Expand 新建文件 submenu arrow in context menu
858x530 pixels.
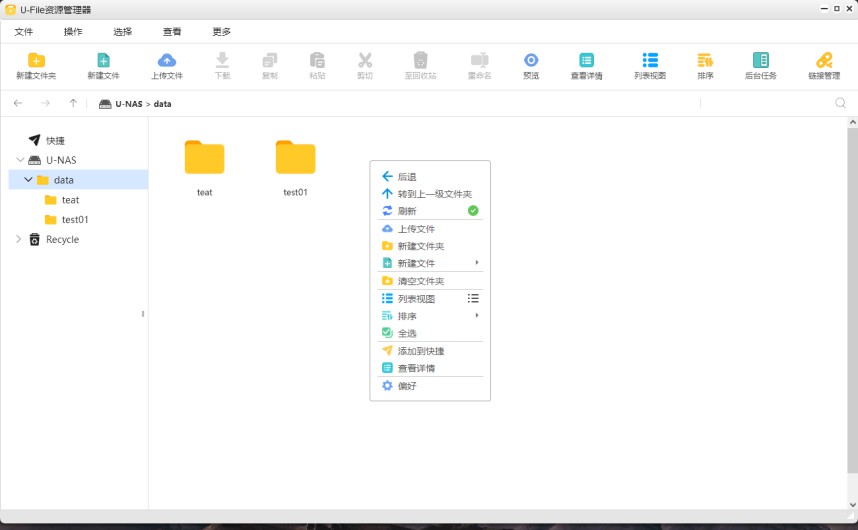pyautogui.click(x=477, y=263)
